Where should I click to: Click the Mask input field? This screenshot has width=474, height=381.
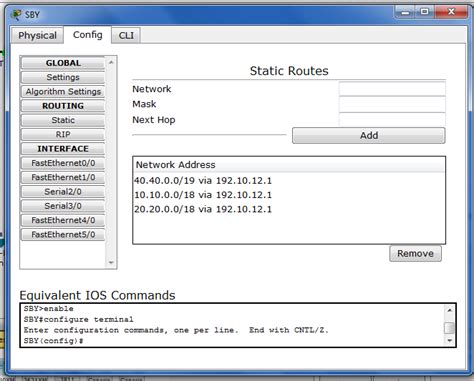pos(392,104)
